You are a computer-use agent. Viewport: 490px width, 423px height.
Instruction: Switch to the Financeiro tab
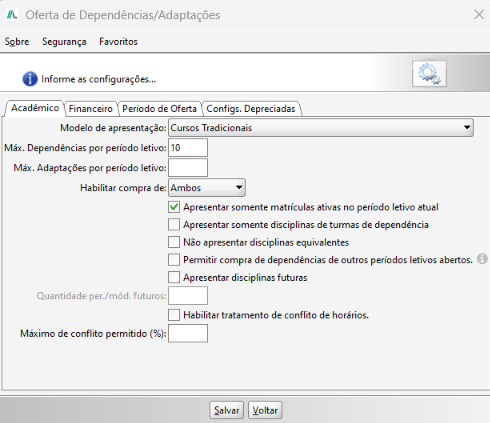90,109
